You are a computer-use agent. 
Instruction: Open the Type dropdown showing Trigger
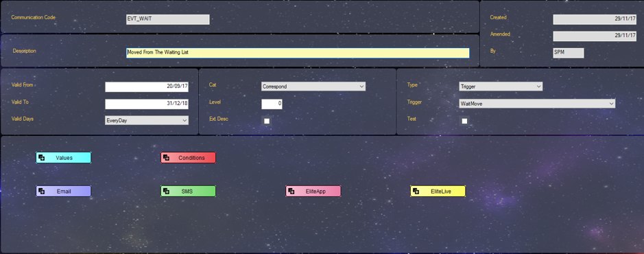[x=501, y=86]
